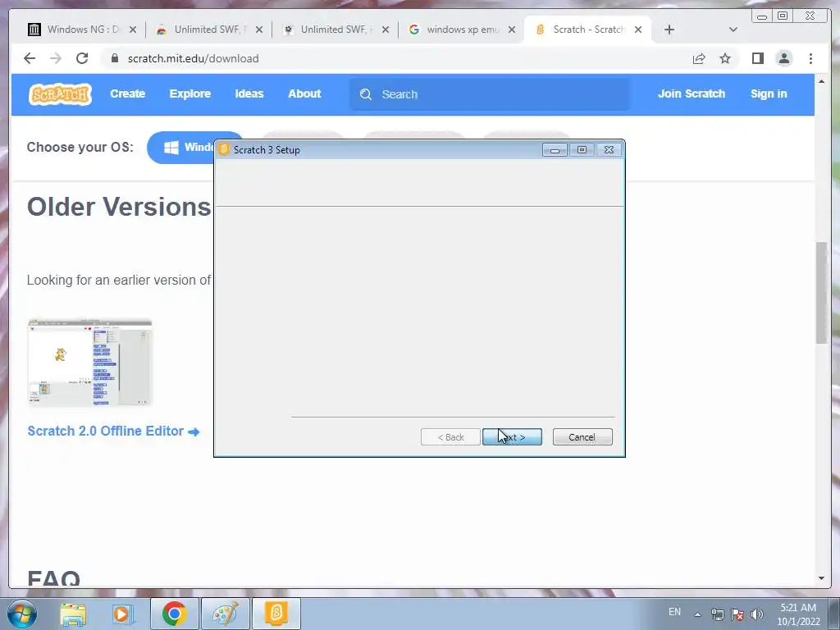Close the Scratch browser tab
This screenshot has width=840, height=630.
638,30
